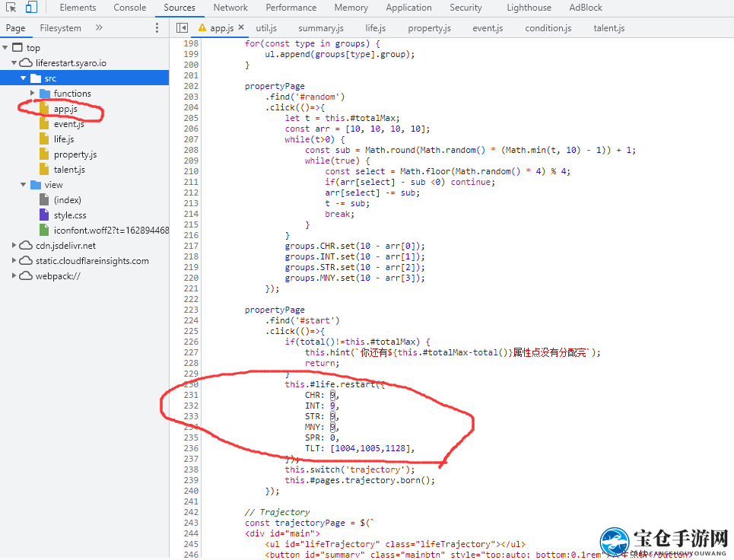Switch to the property.js editor tab
Image resolution: width=734 pixels, height=560 pixels.
(429, 28)
